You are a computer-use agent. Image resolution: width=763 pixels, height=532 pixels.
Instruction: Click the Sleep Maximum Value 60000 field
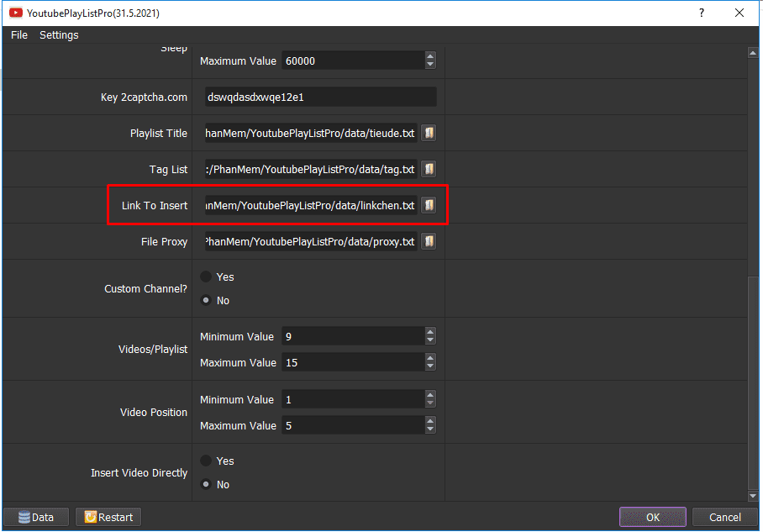tap(353, 61)
